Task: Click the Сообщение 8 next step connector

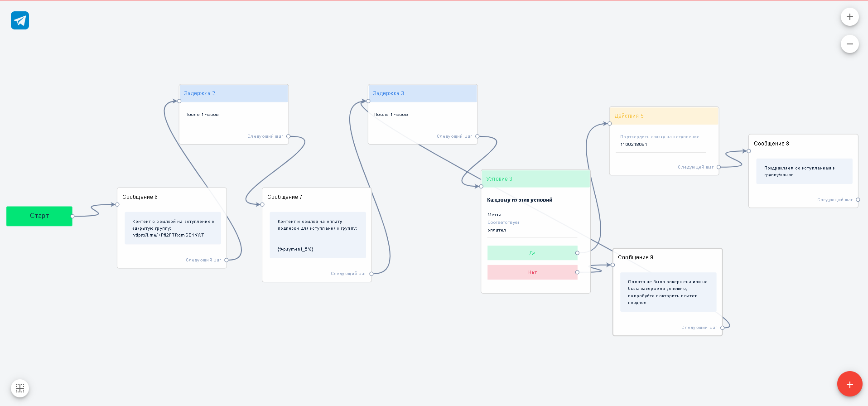Action: pos(858,200)
